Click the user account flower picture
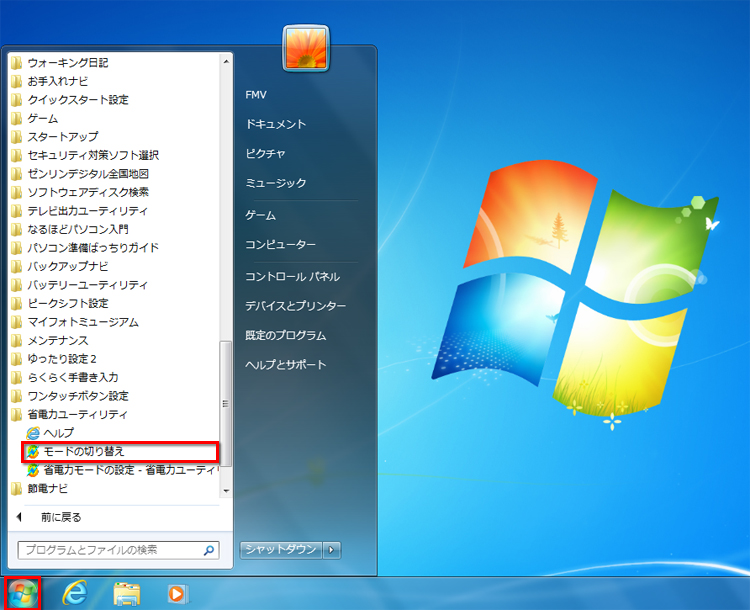This screenshot has width=750, height=610. pyautogui.click(x=306, y=48)
